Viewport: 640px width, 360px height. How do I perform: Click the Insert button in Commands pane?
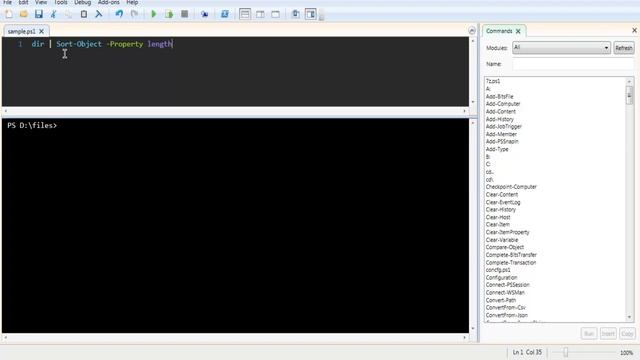608,334
